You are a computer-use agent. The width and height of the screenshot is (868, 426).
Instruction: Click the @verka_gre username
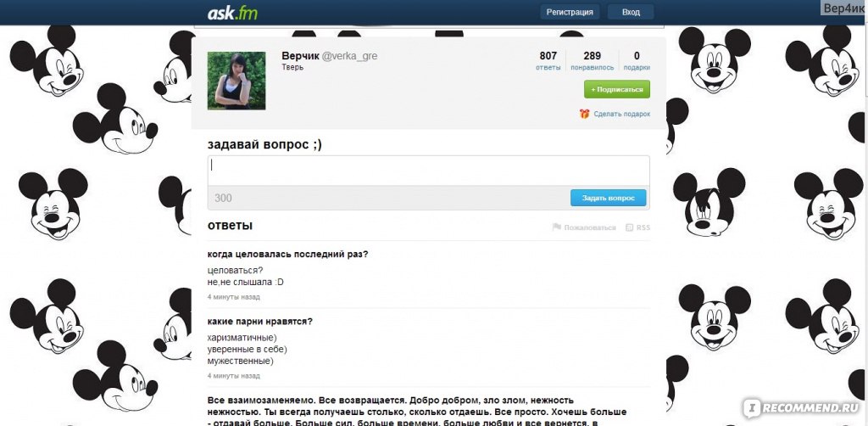coord(349,56)
